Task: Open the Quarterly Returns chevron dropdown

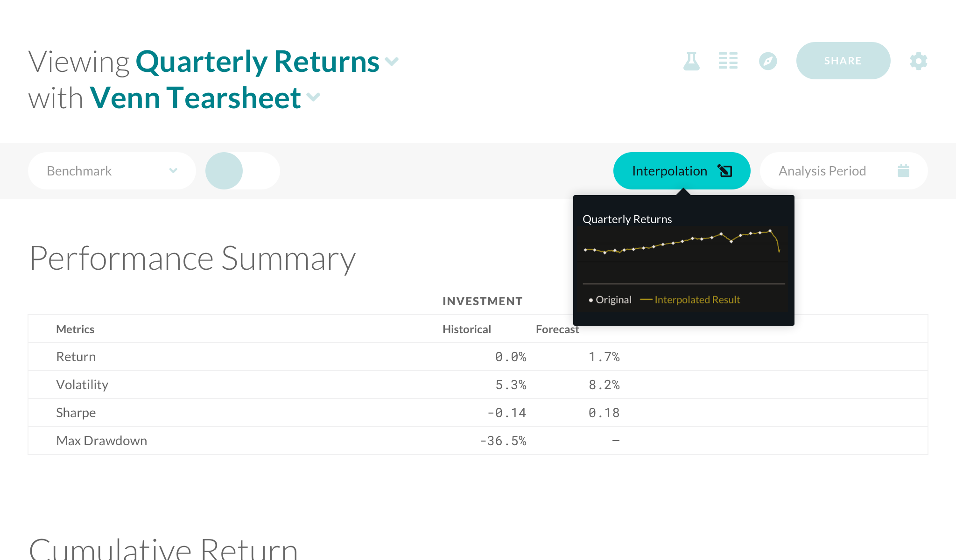Action: (x=392, y=61)
